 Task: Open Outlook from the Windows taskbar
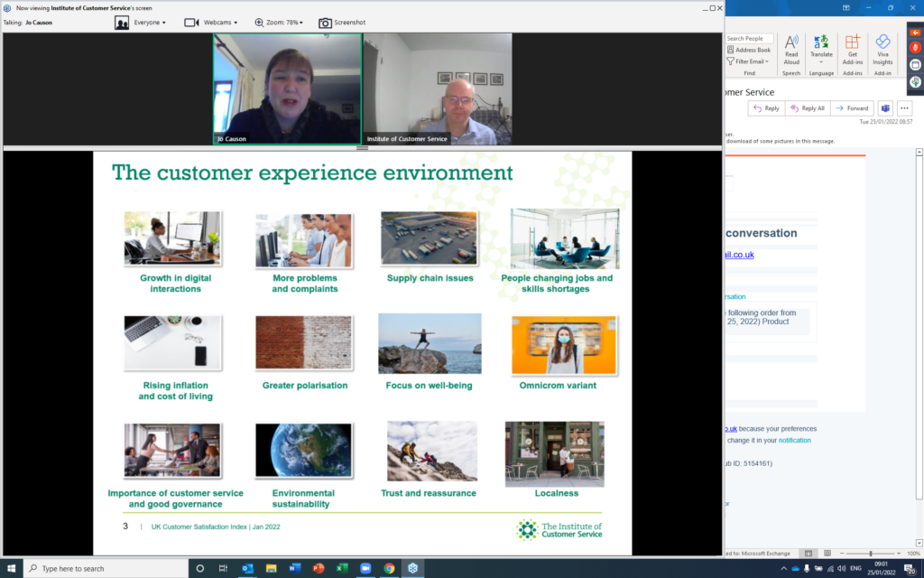coord(248,569)
